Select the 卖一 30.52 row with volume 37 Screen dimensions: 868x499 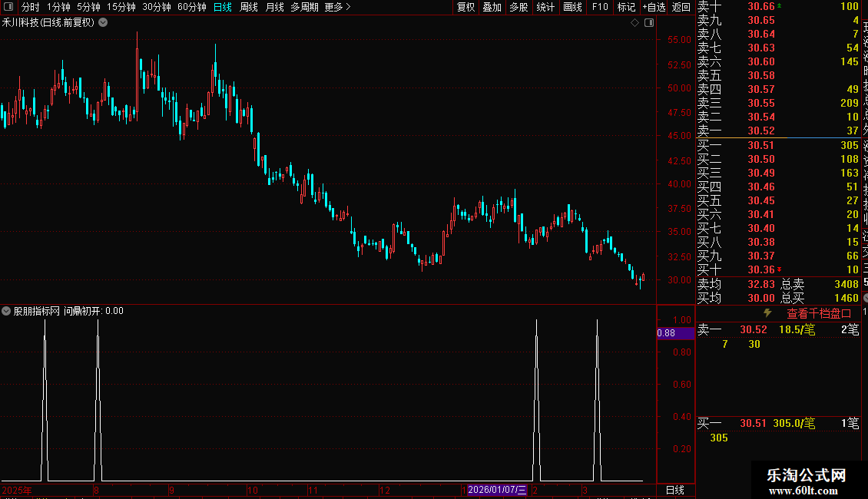coord(778,131)
